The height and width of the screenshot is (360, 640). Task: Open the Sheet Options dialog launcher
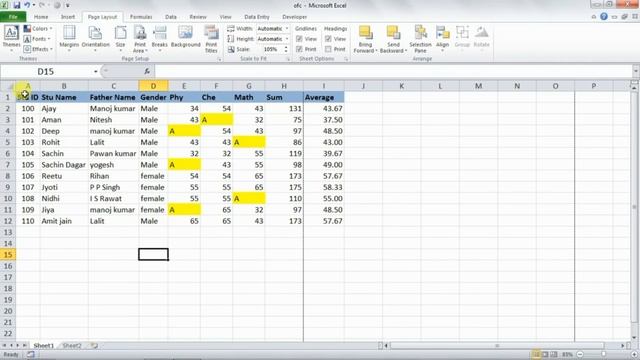(x=346, y=59)
